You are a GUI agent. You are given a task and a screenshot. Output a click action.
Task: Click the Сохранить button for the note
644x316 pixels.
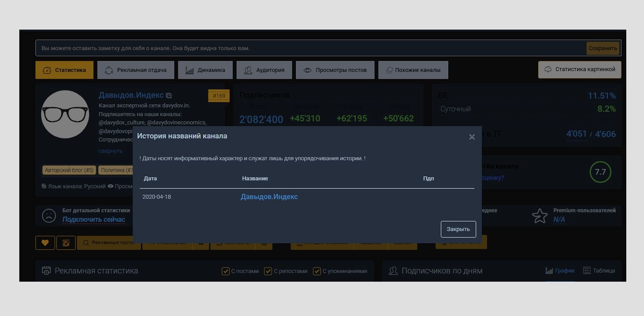point(603,48)
